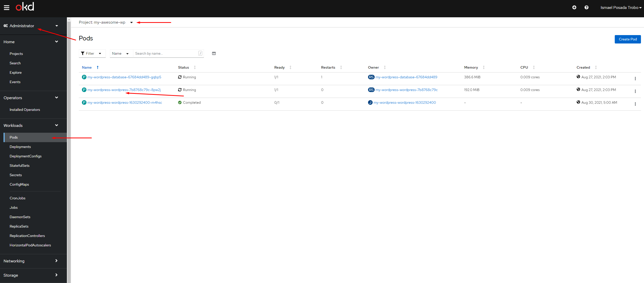Image resolution: width=644 pixels, height=283 pixels.
Task: Open Jobs in the sidebar
Action: 14,207
